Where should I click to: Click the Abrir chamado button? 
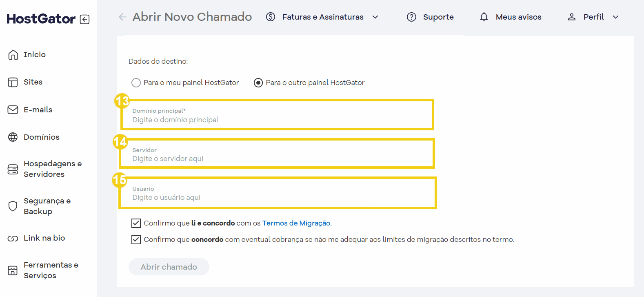169,267
